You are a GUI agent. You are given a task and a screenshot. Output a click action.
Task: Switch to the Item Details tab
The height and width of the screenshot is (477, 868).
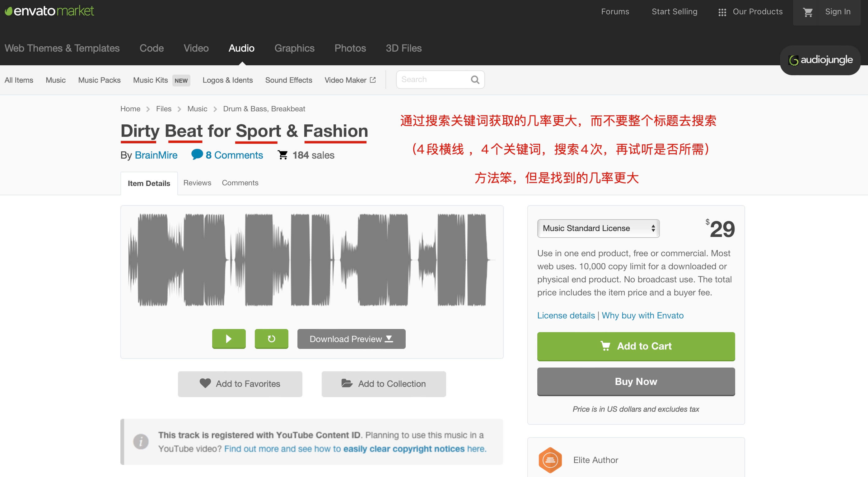click(149, 183)
